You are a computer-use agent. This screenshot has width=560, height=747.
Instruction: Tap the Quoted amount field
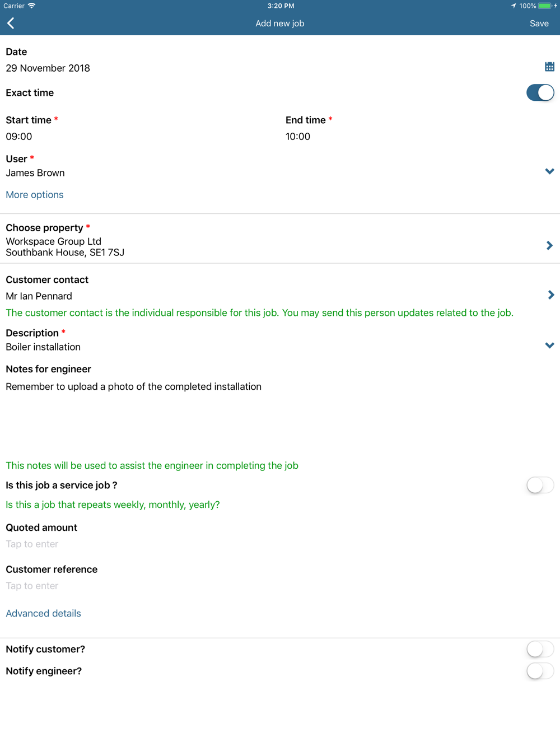click(x=32, y=544)
